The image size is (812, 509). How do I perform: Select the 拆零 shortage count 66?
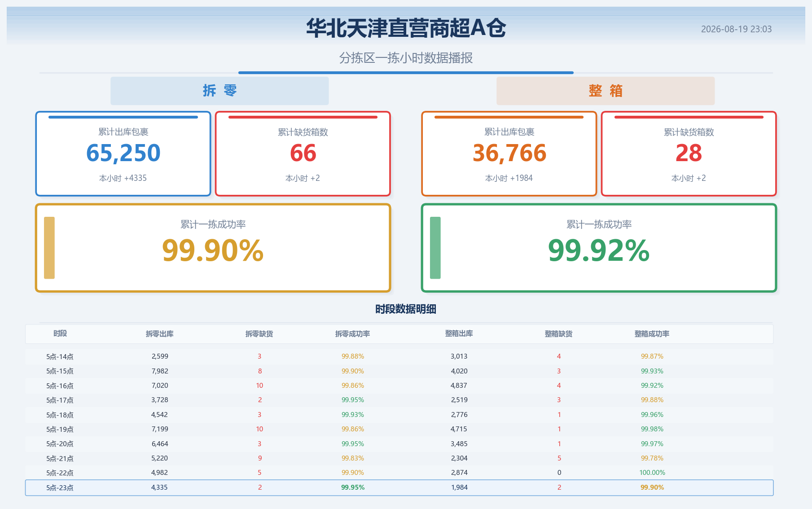[x=303, y=153]
